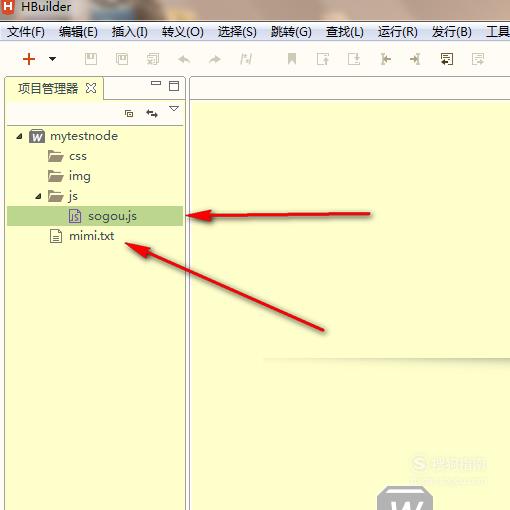The height and width of the screenshot is (510, 510).
Task: Click the bookmark toolbar icon
Action: point(292,59)
